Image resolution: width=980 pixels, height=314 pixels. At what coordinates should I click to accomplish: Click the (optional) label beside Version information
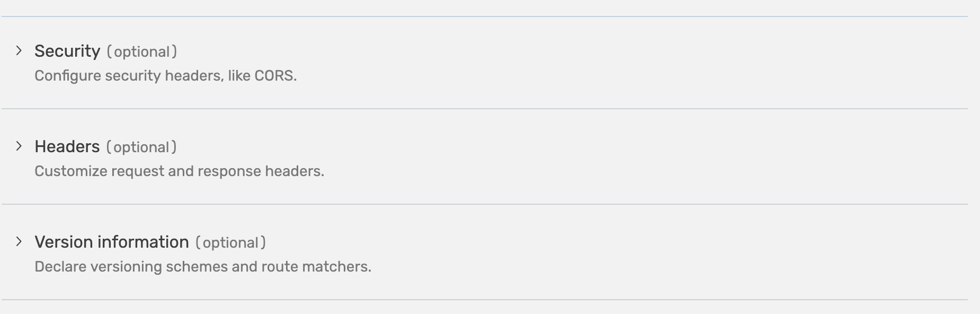click(231, 242)
